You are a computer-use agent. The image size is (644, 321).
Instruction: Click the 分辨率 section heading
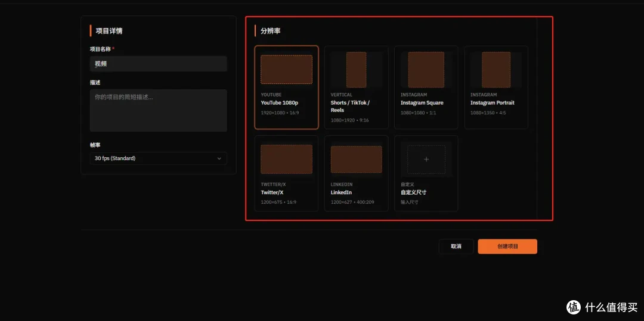point(271,31)
